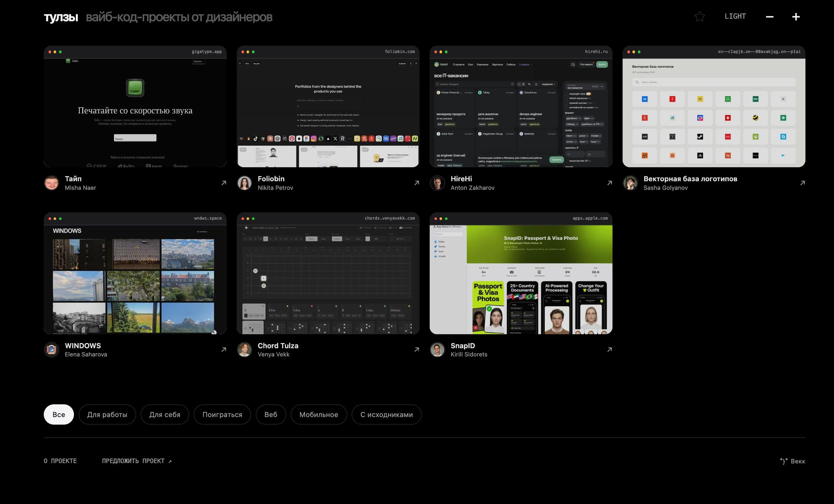Click Nikita Petrov's avatar
834x504 pixels.
[x=244, y=183]
